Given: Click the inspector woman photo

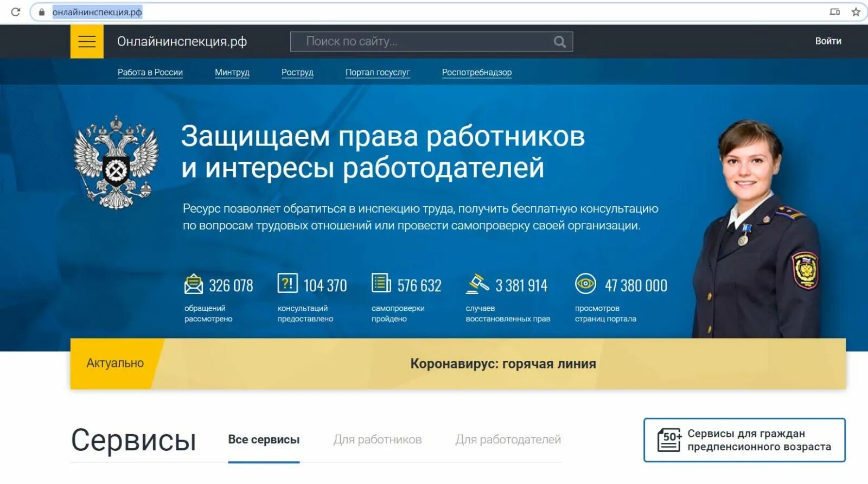Looking at the screenshot, I should pos(757,228).
